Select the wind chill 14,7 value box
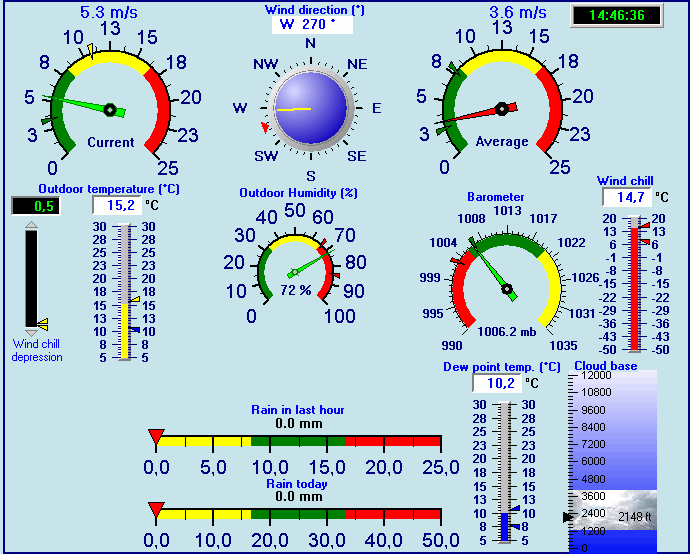 [630, 197]
